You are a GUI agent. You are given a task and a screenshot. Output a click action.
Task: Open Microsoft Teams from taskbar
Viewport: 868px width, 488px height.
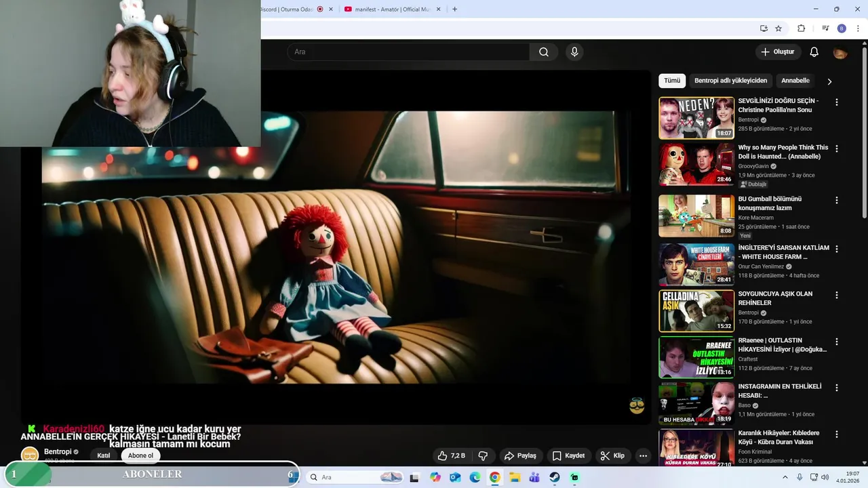point(534,477)
